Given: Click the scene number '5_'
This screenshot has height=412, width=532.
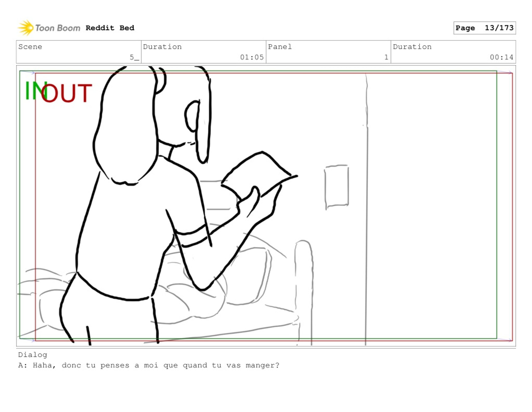Looking at the screenshot, I should 134,57.
